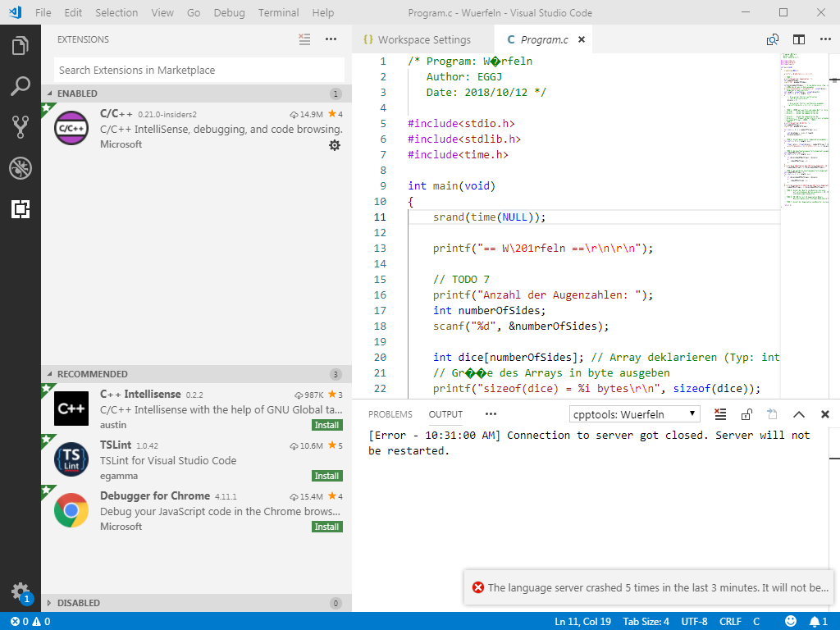The height and width of the screenshot is (630, 840).
Task: Close the Program.c tab
Action: tap(582, 39)
